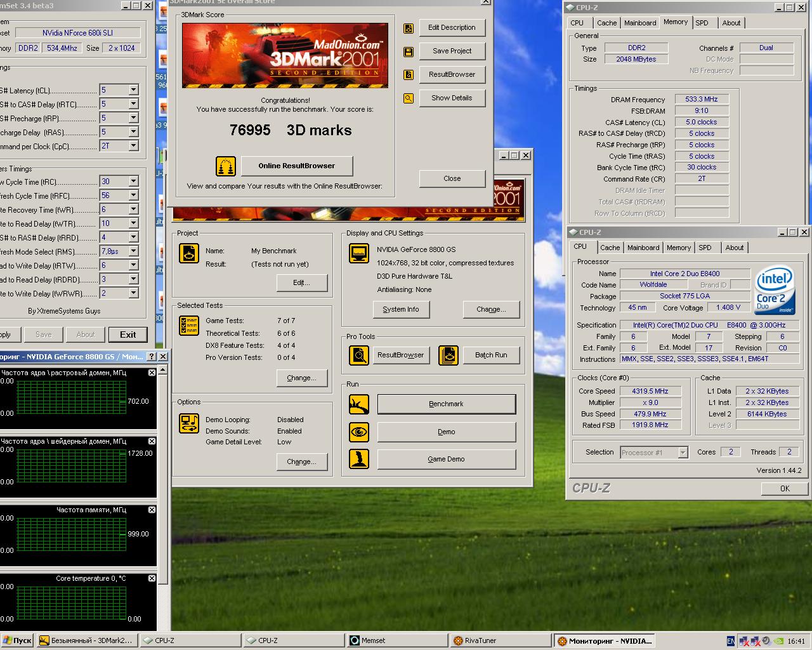
Task: Click the Intel Core 2 Duo logo in CPU-Z
Action: (x=775, y=291)
